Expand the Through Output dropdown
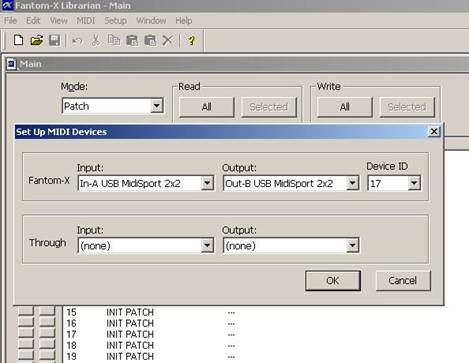Image resolution: width=469 pixels, height=363 pixels. click(x=352, y=246)
